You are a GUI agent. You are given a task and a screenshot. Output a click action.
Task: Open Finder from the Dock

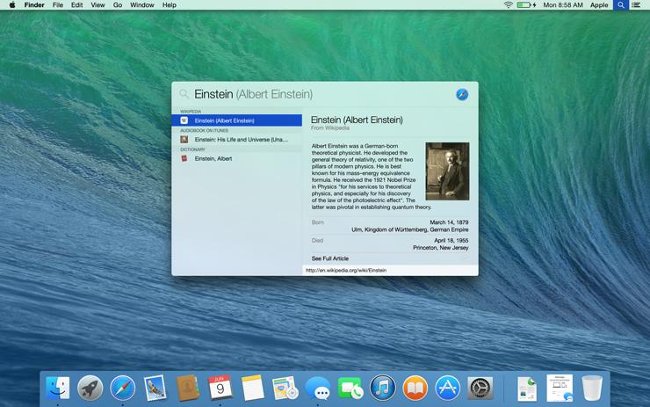point(57,388)
